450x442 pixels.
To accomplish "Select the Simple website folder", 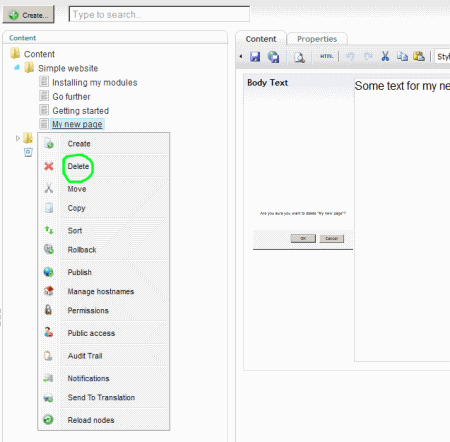I will [x=68, y=68].
